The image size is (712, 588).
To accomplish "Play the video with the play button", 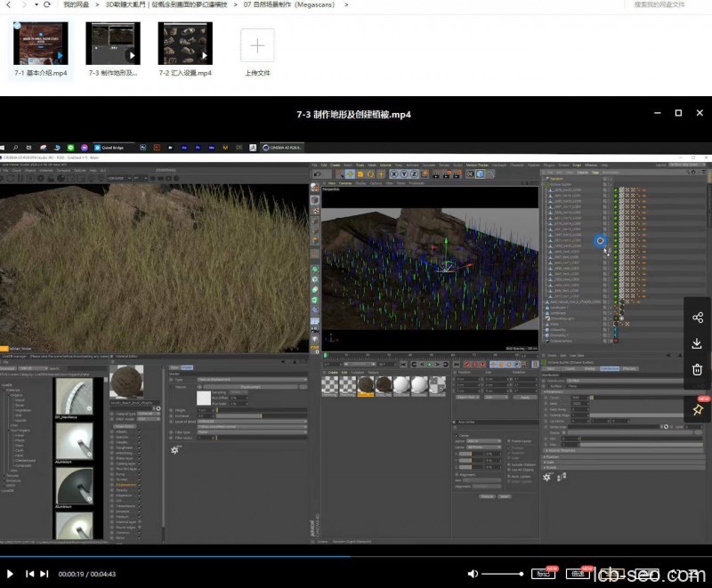I will (x=10, y=574).
